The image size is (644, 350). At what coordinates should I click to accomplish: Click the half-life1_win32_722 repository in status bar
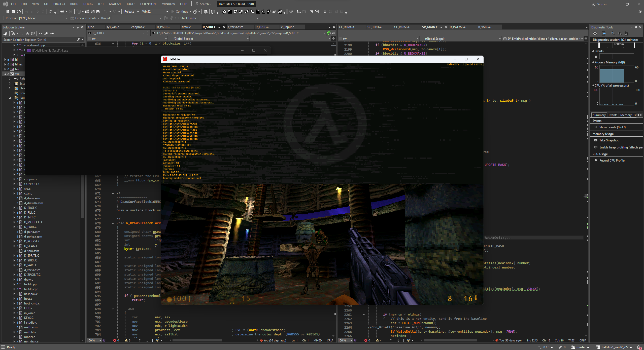(x=614, y=347)
